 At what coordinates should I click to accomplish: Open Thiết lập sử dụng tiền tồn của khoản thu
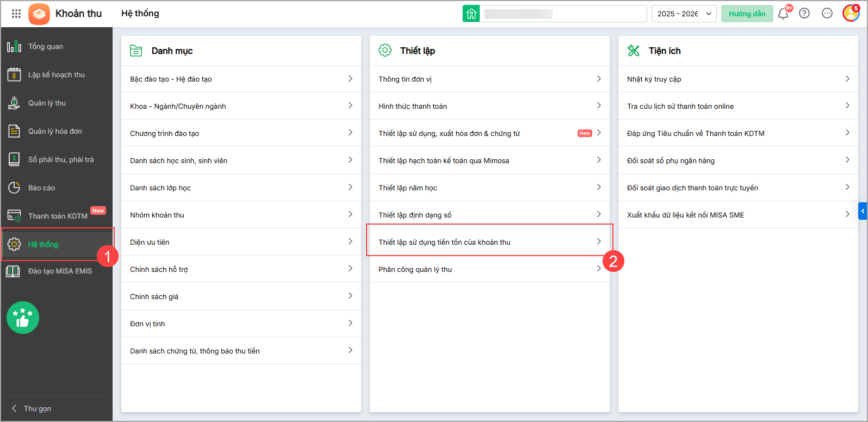(489, 242)
